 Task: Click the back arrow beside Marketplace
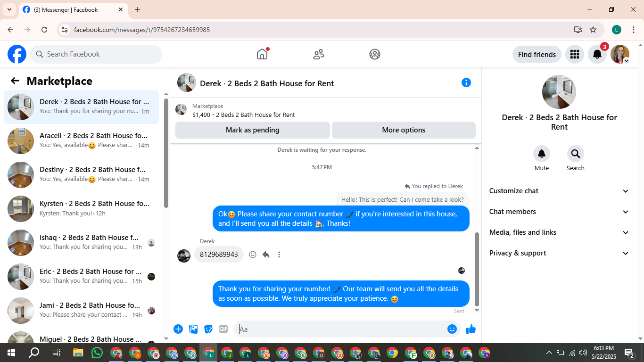pos(15,81)
